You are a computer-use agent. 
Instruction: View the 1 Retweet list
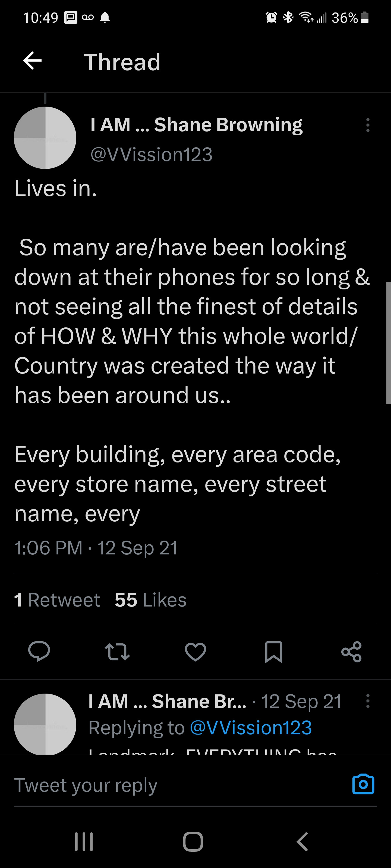click(x=57, y=599)
